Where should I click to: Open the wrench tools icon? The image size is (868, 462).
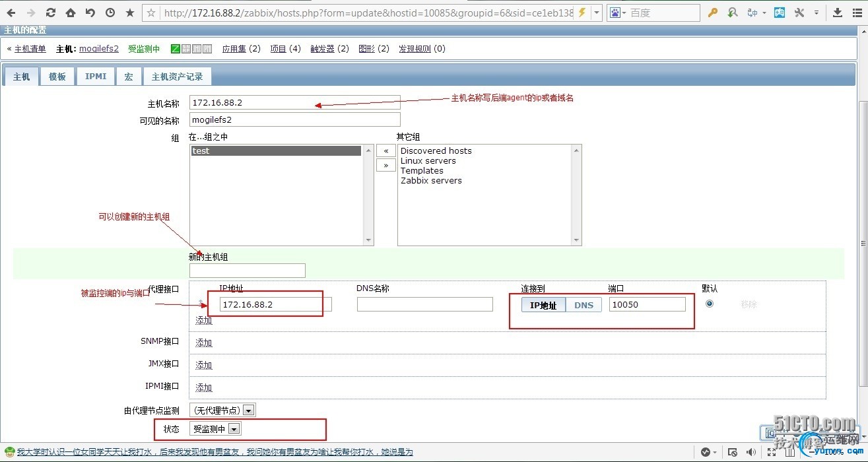coord(799,13)
